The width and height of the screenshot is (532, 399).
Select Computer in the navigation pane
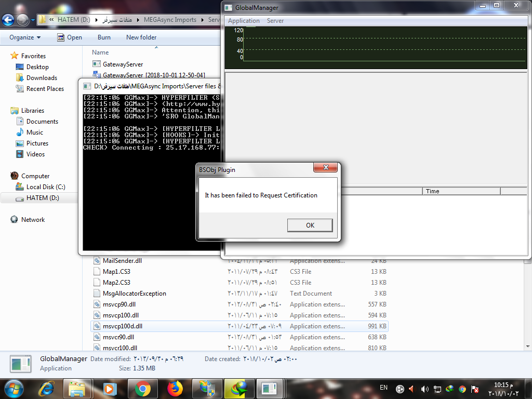tap(35, 176)
